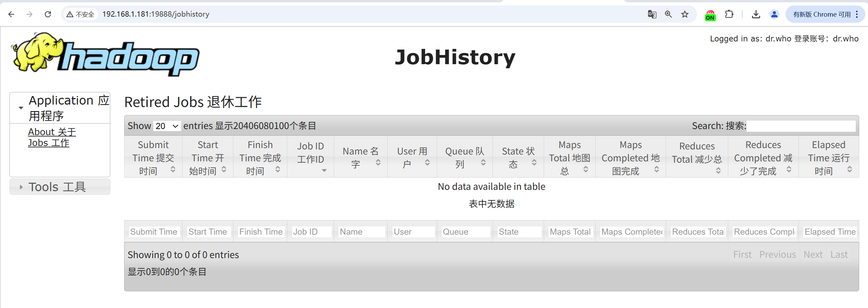The width and height of the screenshot is (868, 308).
Task: Click the Reduces Completed filter field
Action: (765, 232)
